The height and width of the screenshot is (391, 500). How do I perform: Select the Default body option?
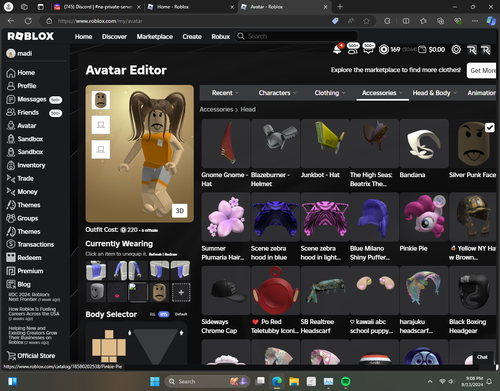(181, 314)
